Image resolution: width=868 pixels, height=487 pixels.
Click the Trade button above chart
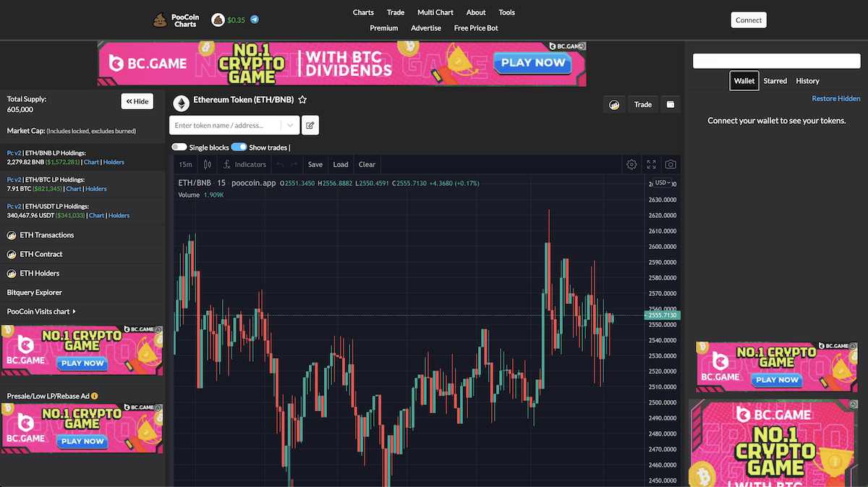point(643,104)
